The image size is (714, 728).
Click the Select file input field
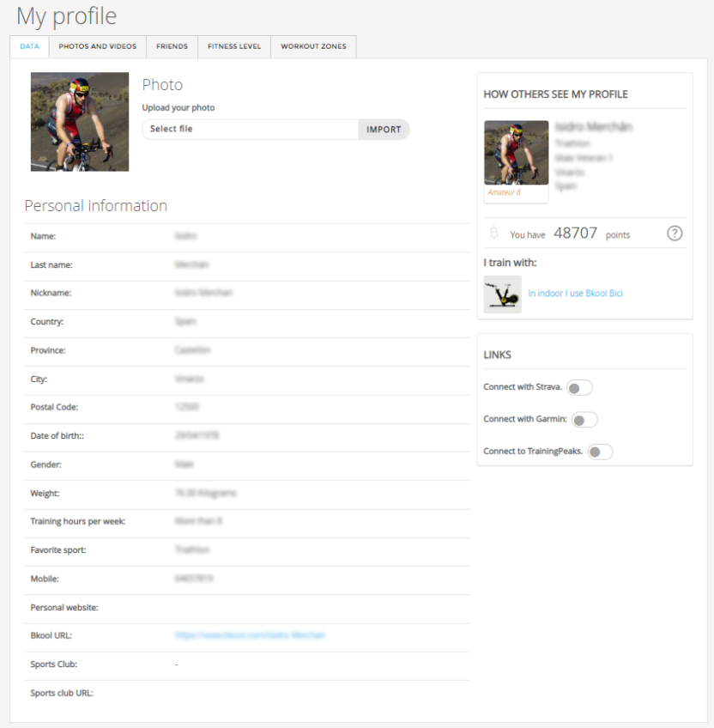point(251,129)
